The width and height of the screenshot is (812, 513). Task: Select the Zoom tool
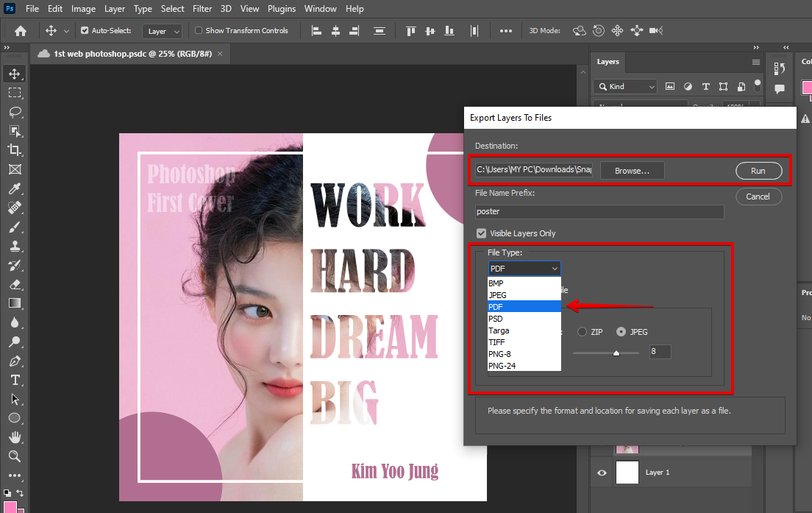click(14, 456)
